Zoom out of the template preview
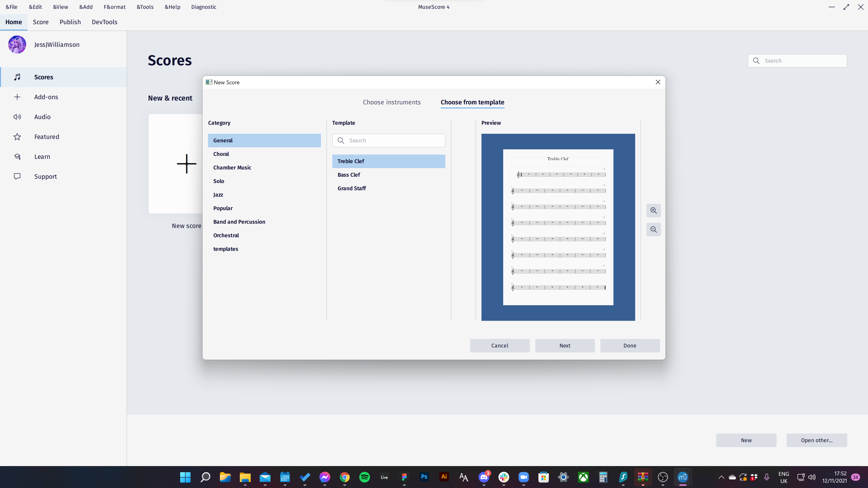868x488 pixels. point(653,229)
